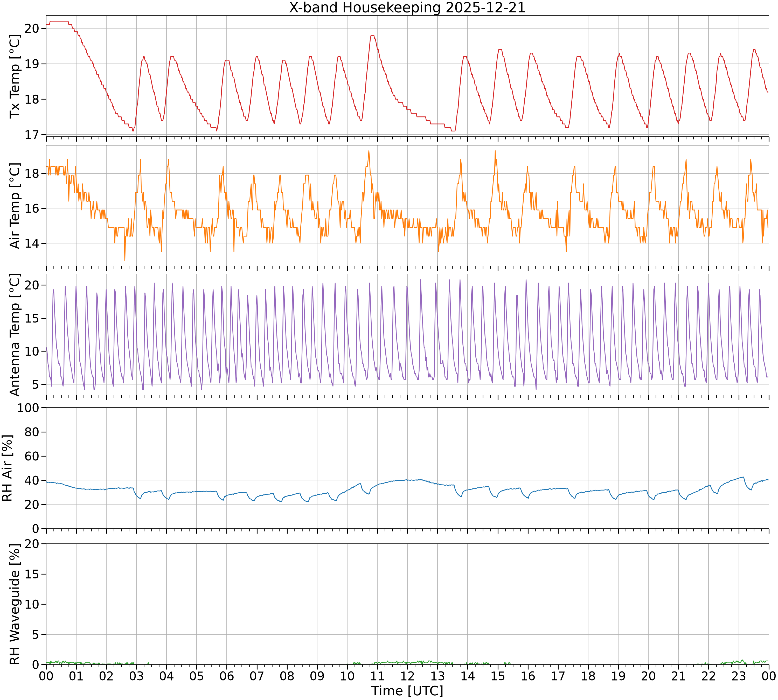Viewport: 778px width, 700px height.
Task: Click the Air Temp axis label
Action: pyautogui.click(x=15, y=205)
